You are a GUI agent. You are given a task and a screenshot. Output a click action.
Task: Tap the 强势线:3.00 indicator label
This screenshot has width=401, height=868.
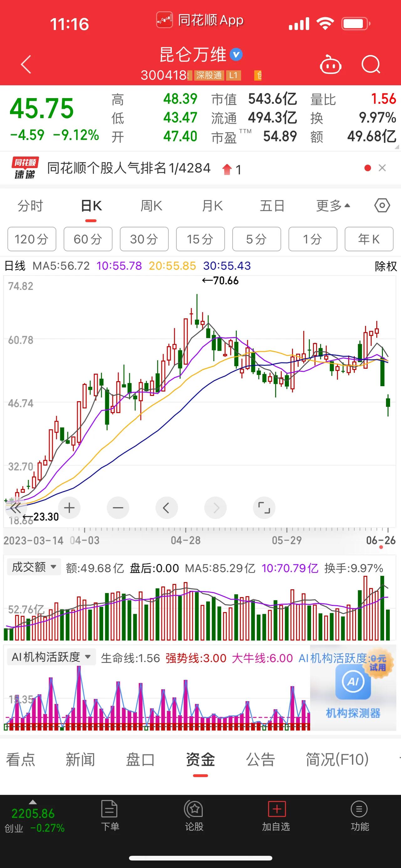pos(196,658)
